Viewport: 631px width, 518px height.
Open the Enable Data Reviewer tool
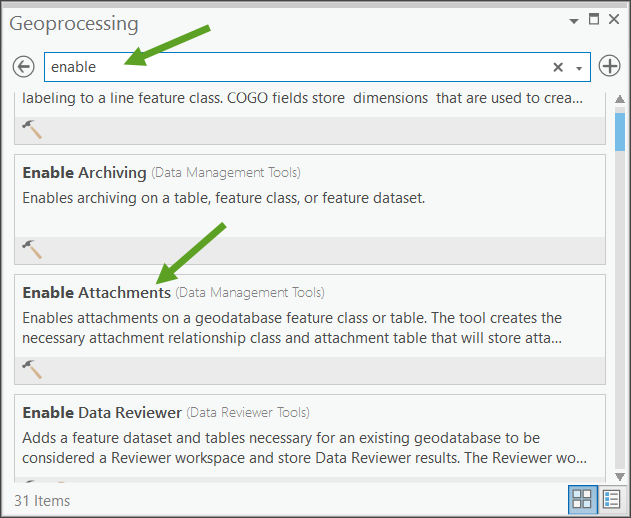click(x=101, y=412)
